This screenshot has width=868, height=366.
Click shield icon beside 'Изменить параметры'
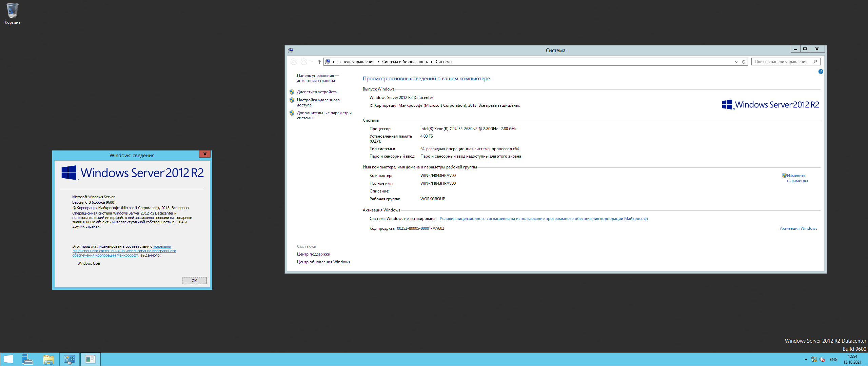tap(784, 176)
